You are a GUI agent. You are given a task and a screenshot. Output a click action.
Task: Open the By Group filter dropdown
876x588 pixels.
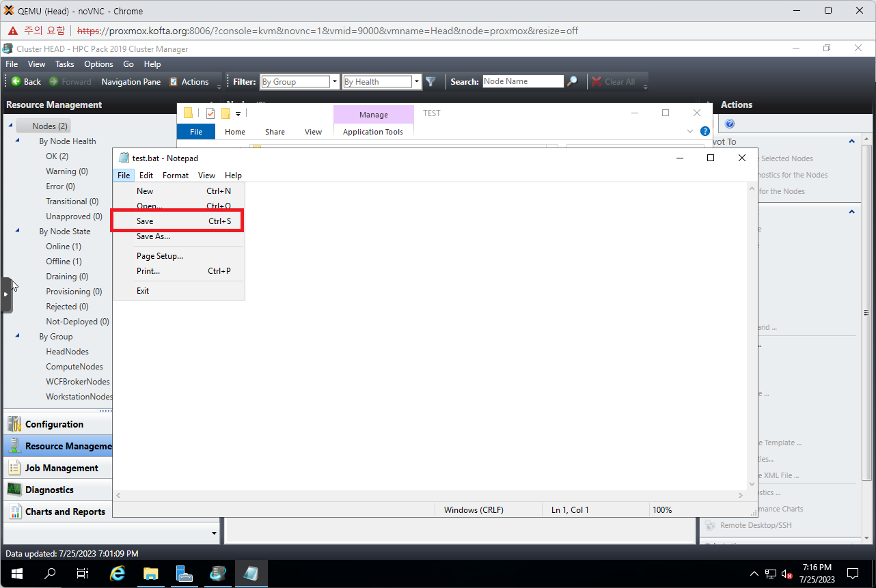pyautogui.click(x=335, y=81)
